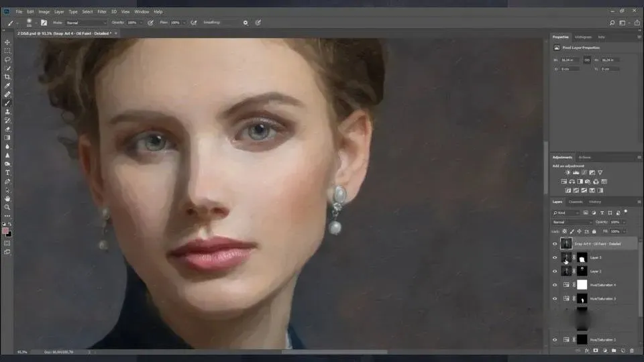Select the Lasso tool
The image size is (644, 362).
(x=7, y=60)
